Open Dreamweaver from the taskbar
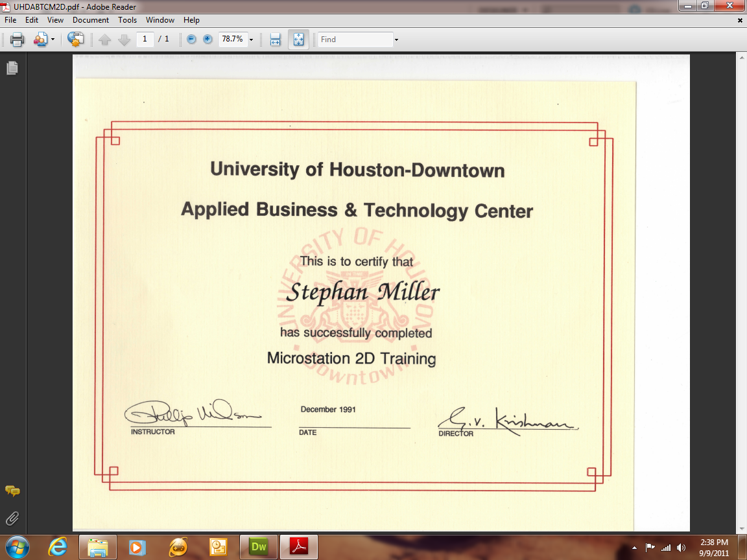Viewport: 747px width, 560px height. 258,546
